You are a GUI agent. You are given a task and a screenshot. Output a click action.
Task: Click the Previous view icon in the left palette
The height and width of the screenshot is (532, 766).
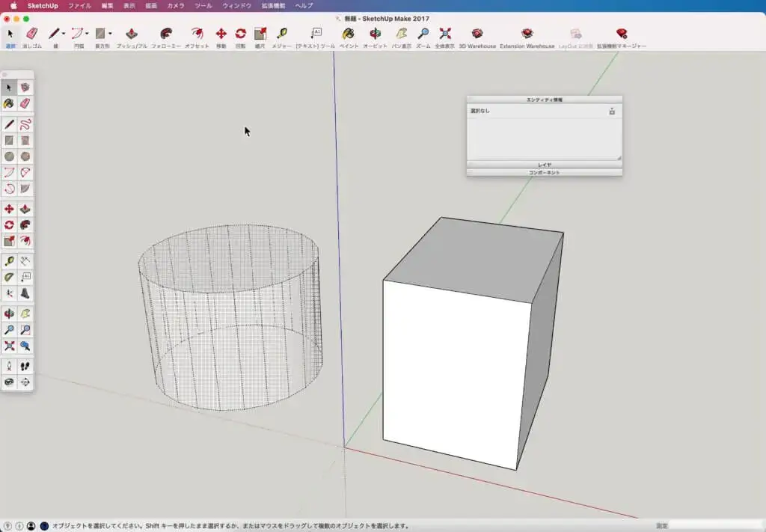tap(25, 346)
